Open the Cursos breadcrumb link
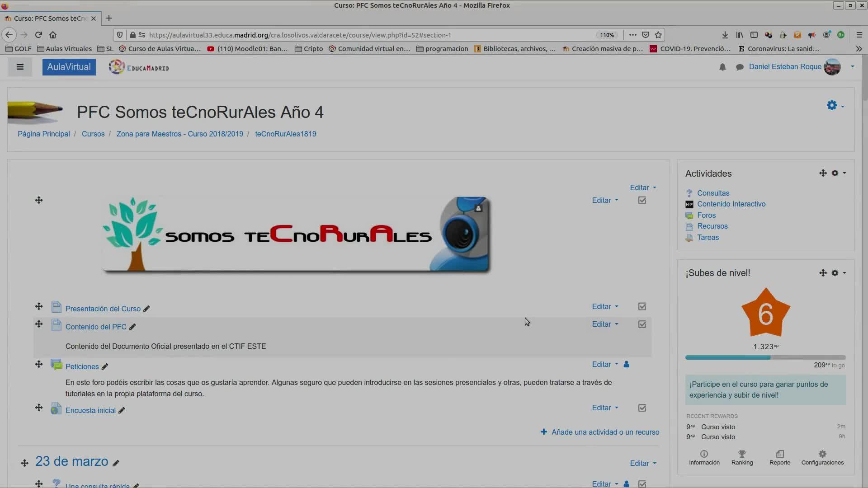Image resolution: width=868 pixels, height=488 pixels. pos(93,134)
